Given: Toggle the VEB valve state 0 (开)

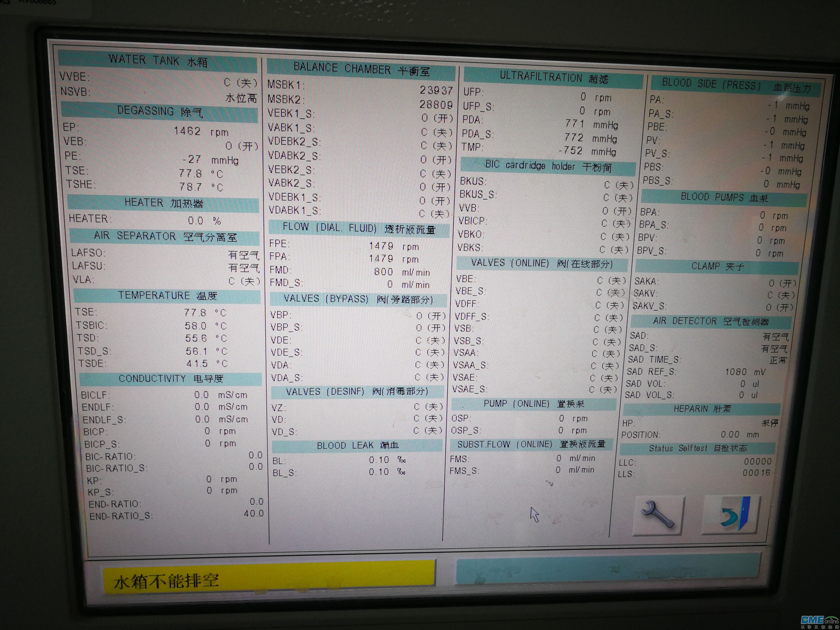Looking at the screenshot, I should [242, 146].
